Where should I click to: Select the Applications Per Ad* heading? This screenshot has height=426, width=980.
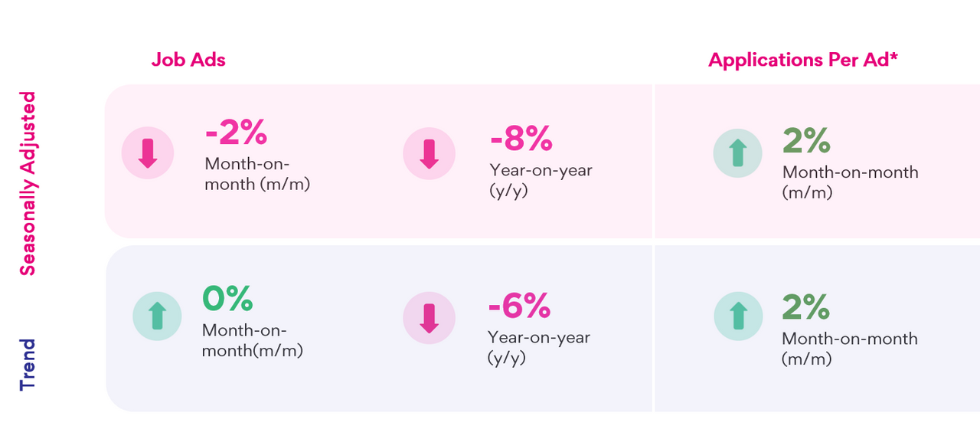[802, 60]
